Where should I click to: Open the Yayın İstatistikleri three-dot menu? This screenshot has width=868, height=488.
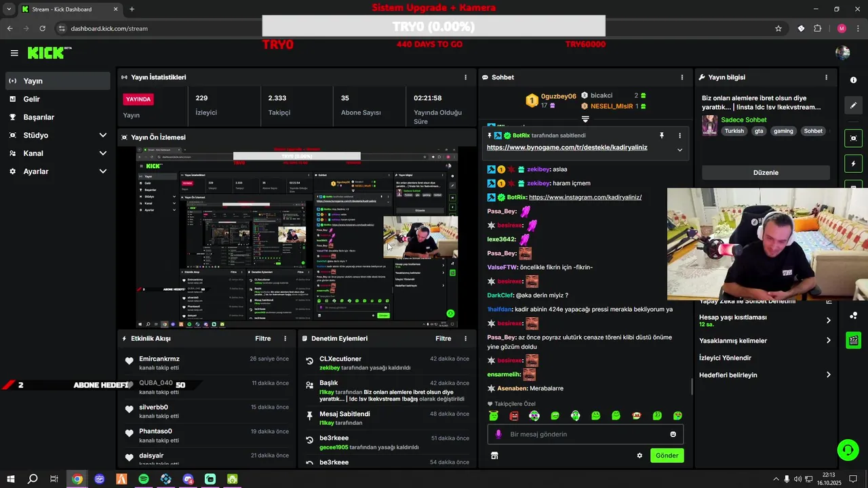(465, 77)
